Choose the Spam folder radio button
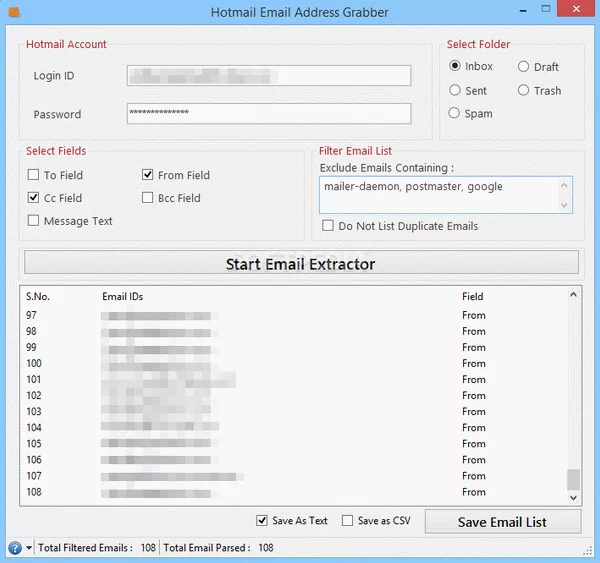The width and height of the screenshot is (600, 563). 455,113
